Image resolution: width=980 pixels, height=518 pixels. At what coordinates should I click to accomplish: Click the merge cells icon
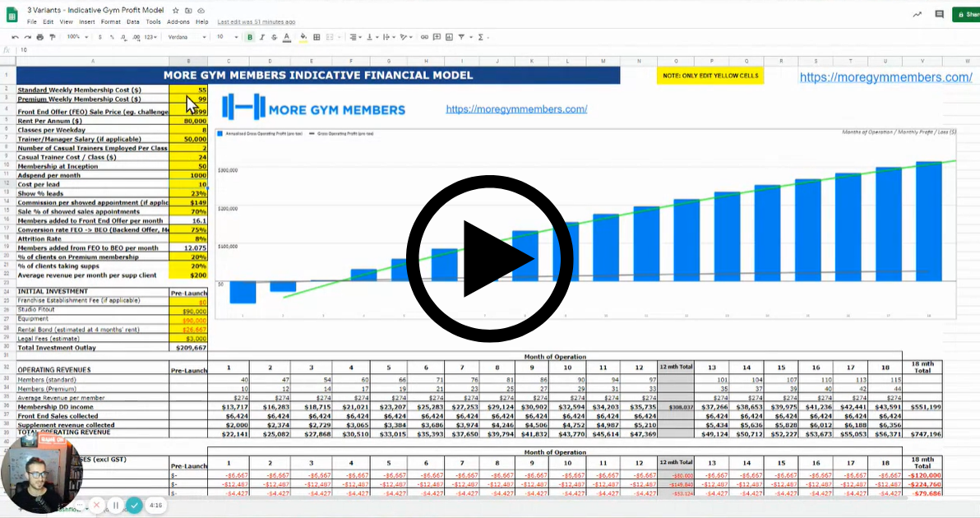330,38
